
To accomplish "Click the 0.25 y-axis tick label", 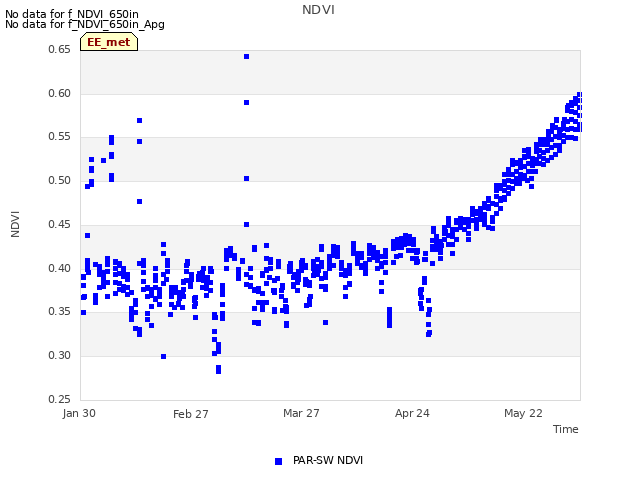I will 60,399.
